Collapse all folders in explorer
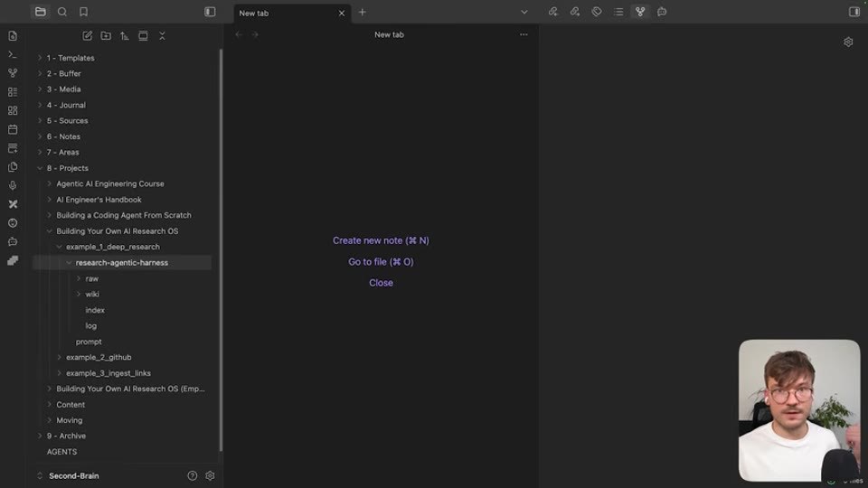The width and height of the screenshot is (868, 488). pyautogui.click(x=162, y=36)
